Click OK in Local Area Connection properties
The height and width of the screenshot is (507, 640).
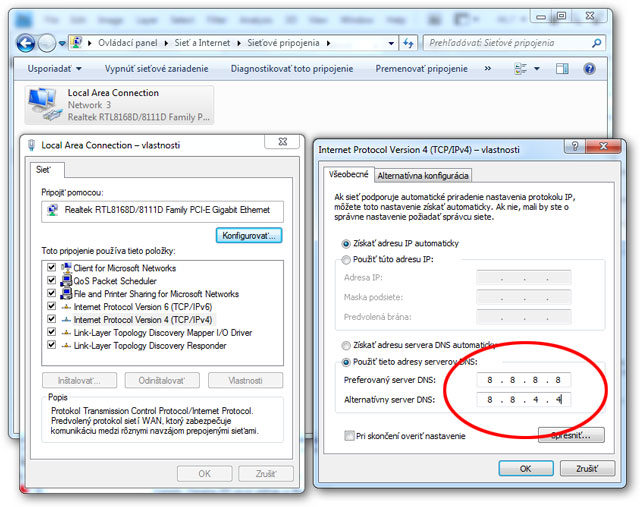click(204, 474)
